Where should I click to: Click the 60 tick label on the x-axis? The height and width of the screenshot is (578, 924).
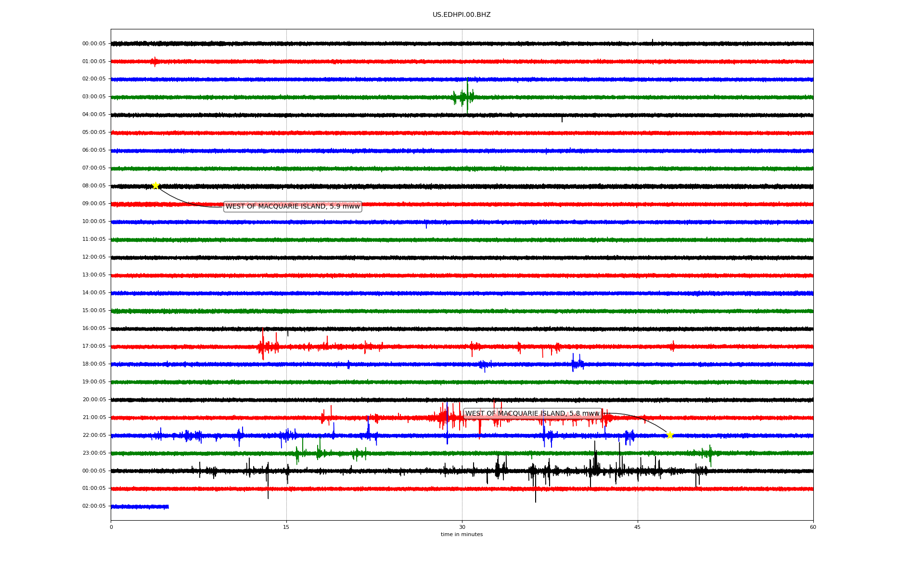pos(812,527)
